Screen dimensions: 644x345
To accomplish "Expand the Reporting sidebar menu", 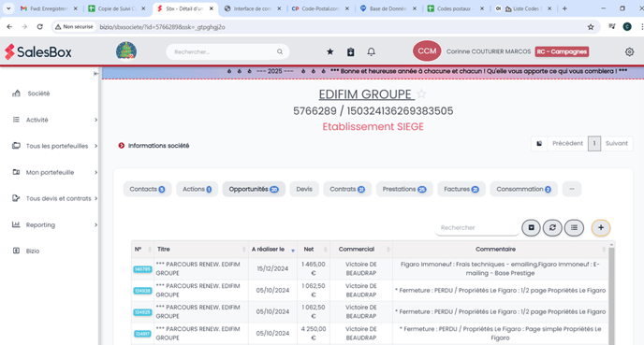I will [54, 224].
